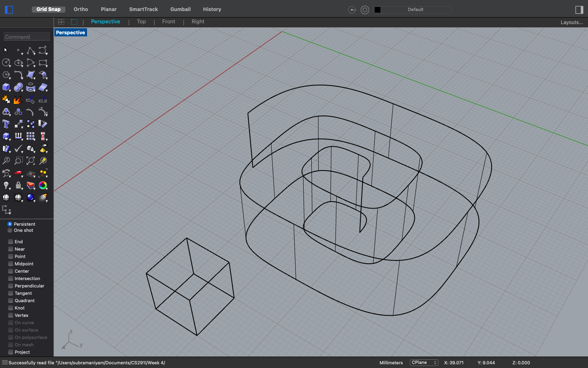Disable Grid Snap
Image resolution: width=588 pixels, height=368 pixels.
pos(48,9)
